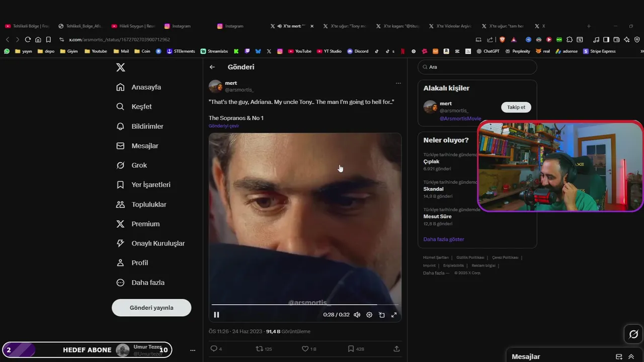Open the post's three-dot menu

coord(398,83)
